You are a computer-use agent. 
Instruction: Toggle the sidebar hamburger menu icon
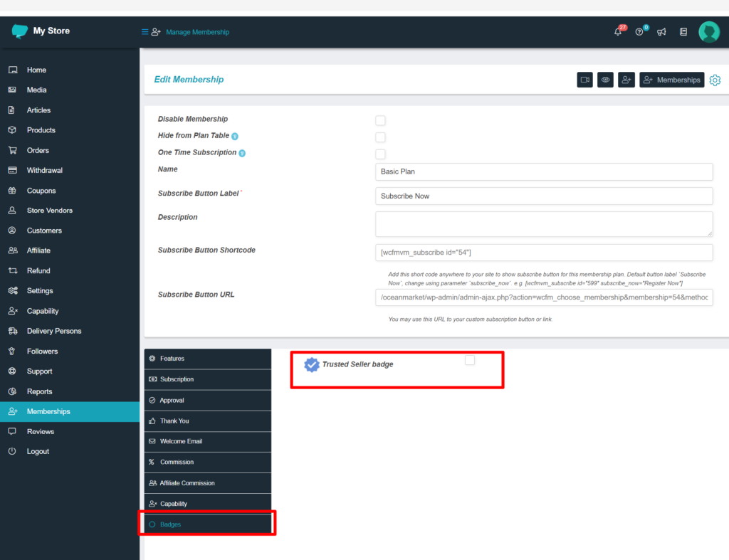[x=145, y=32]
